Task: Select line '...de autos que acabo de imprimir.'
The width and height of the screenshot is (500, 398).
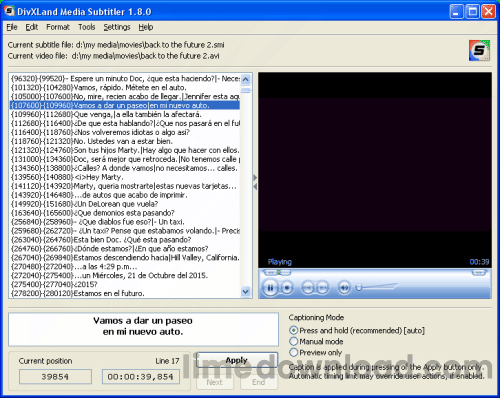Action: point(125,195)
